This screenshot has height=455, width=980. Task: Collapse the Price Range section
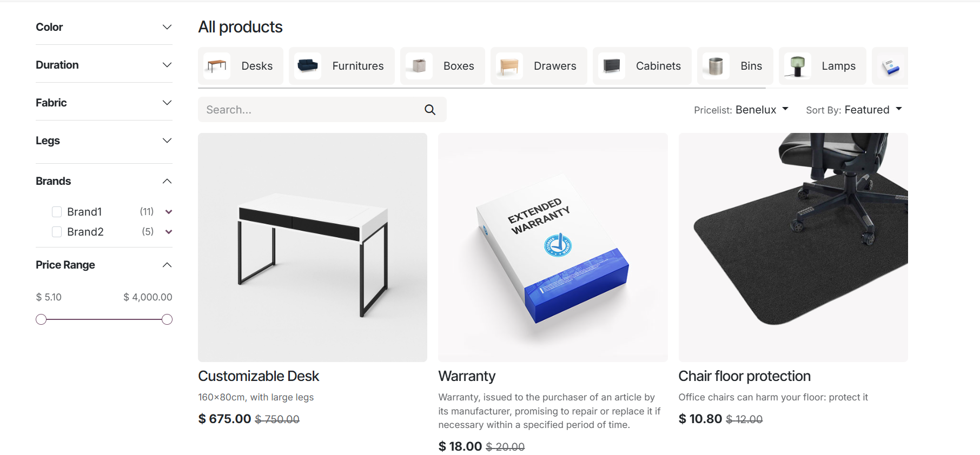167,265
